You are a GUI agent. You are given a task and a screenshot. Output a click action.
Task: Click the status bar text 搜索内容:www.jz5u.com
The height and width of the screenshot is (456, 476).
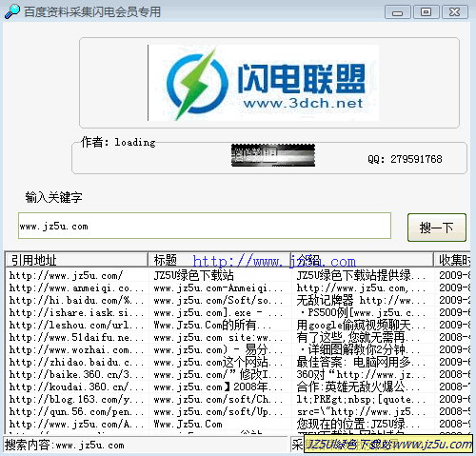tap(64, 445)
